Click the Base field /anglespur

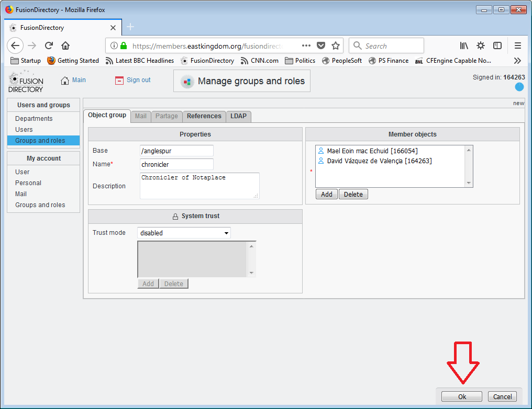click(176, 151)
